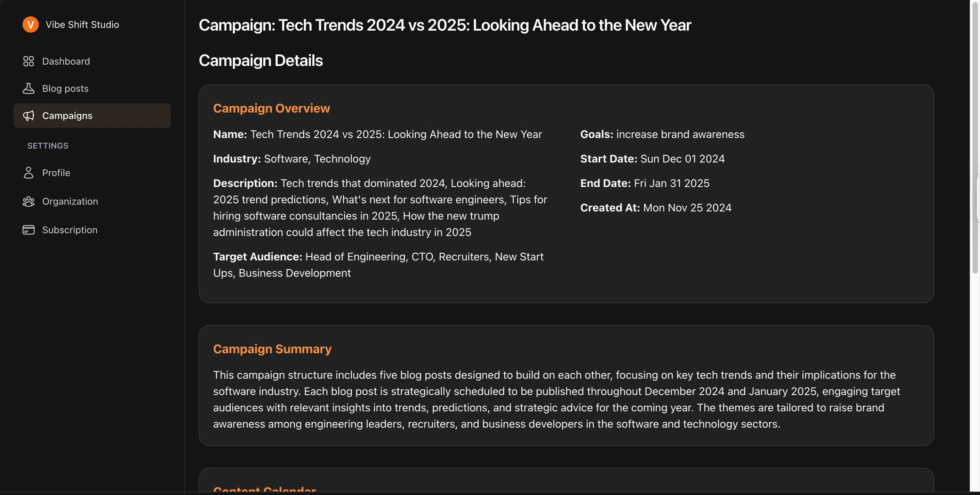Click the Profile person icon
The image size is (980, 495).
[29, 173]
